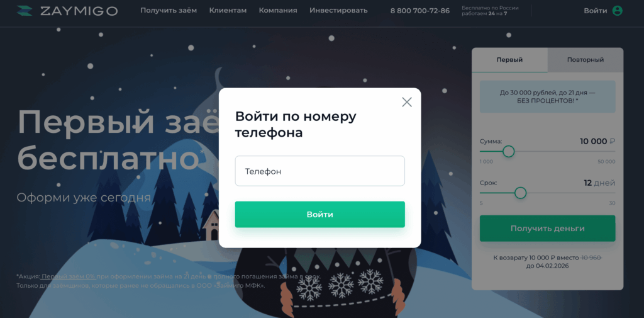Open the Первый заём 0% promo link
This screenshot has height=318, width=644.
[x=69, y=276]
